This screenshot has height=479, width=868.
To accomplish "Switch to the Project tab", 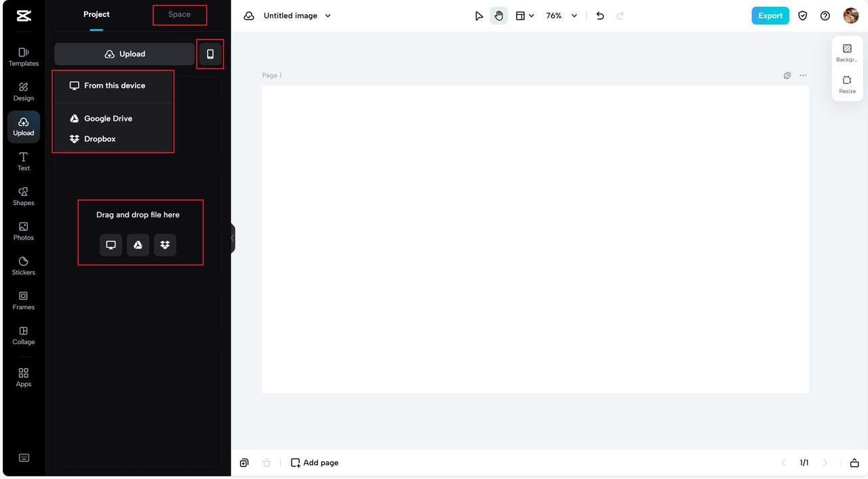I will click(x=96, y=14).
